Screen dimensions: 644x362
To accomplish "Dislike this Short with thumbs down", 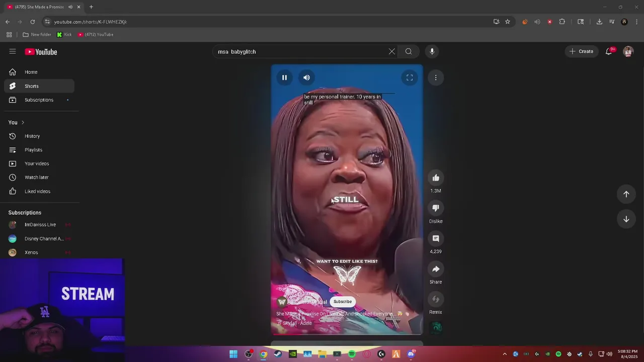I will tap(436, 208).
